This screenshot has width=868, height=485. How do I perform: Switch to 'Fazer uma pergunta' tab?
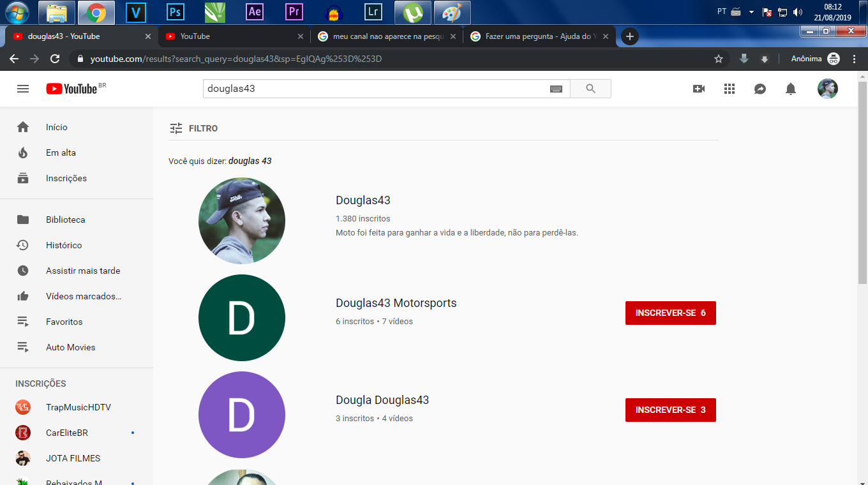(540, 36)
